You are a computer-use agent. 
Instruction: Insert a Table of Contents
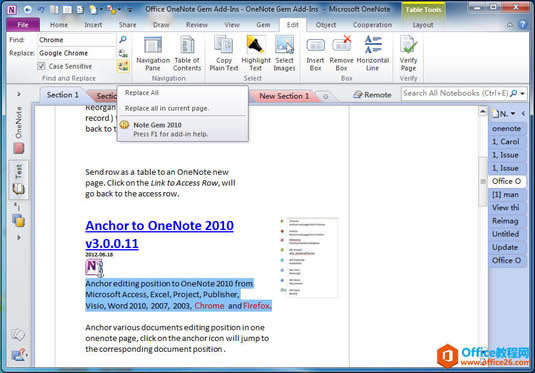pos(187,54)
